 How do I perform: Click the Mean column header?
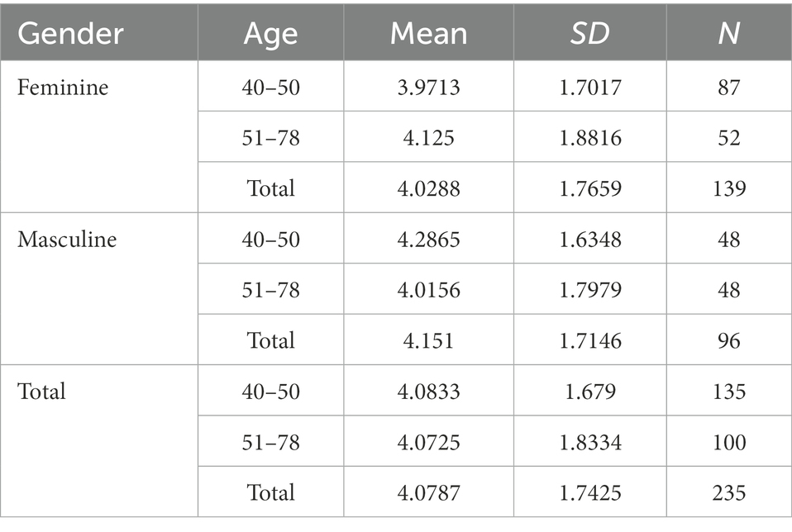pyautogui.click(x=428, y=34)
